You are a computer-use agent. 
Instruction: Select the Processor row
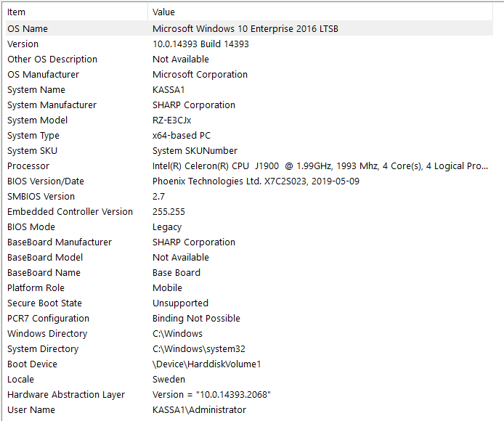tap(28, 166)
